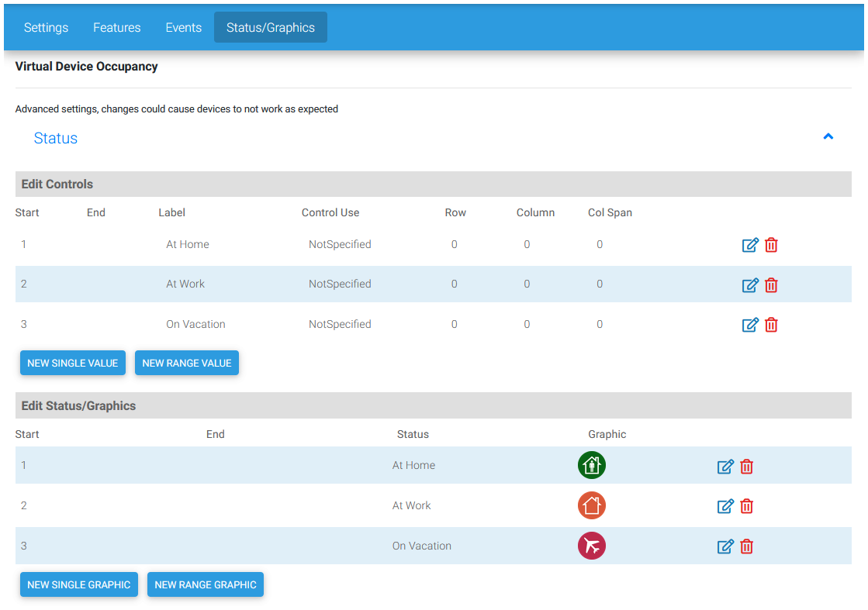This screenshot has height=610, width=868.
Task: Edit the At Work status graphic
Action: [x=725, y=506]
